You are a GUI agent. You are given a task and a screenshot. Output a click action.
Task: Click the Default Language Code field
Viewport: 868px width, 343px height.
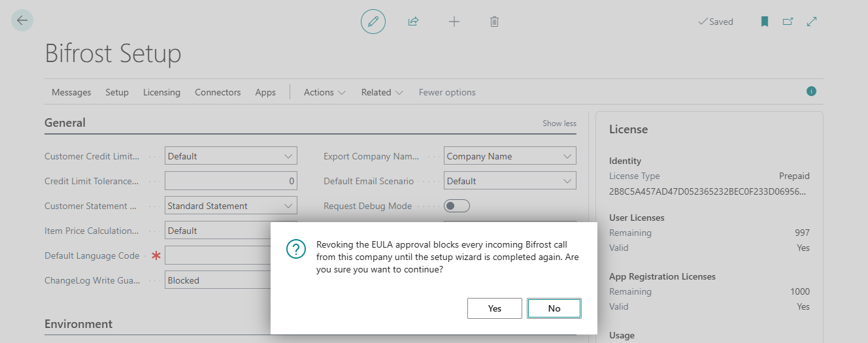coord(218,255)
